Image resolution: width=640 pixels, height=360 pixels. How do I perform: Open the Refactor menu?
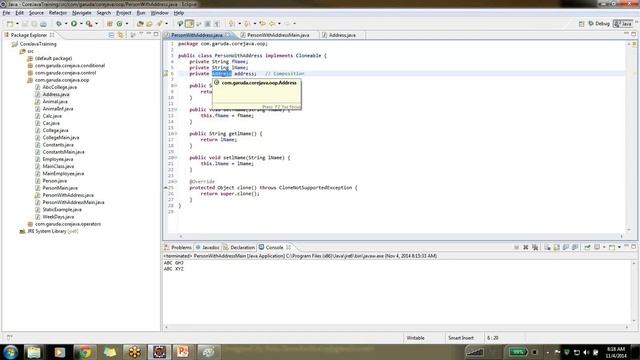pyautogui.click(x=58, y=13)
